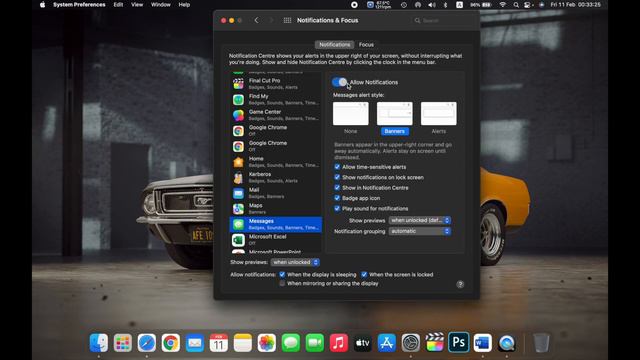640x360 pixels.
Task: Open Finder from the dock
Action: click(x=99, y=343)
